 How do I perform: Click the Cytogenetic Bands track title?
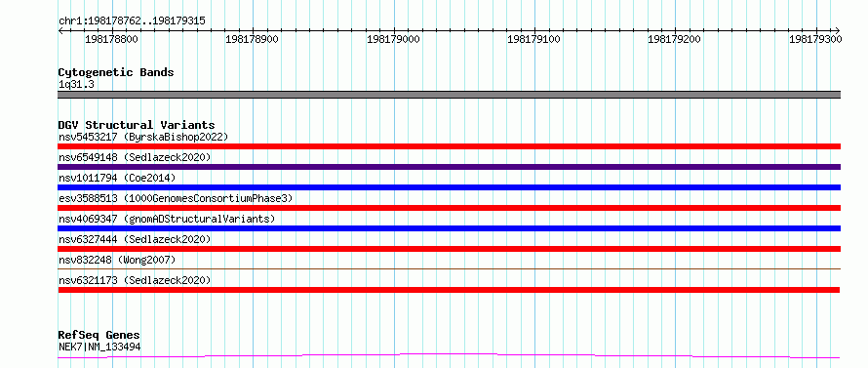click(x=116, y=72)
